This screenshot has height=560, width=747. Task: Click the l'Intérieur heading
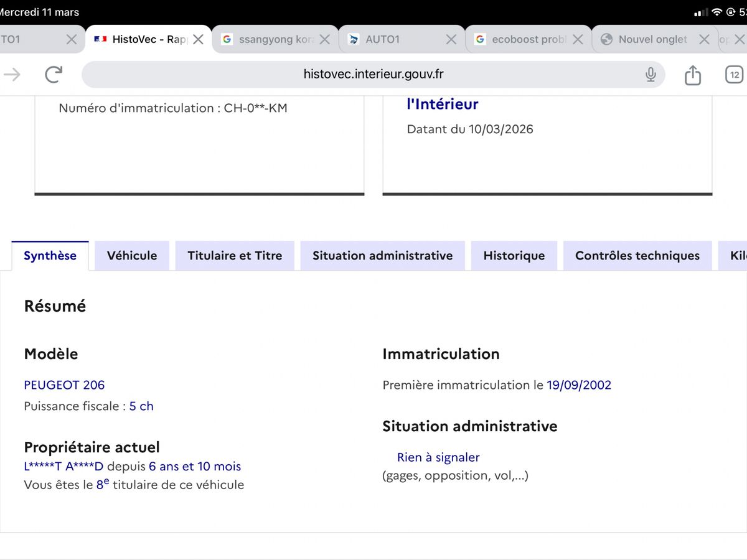click(443, 105)
